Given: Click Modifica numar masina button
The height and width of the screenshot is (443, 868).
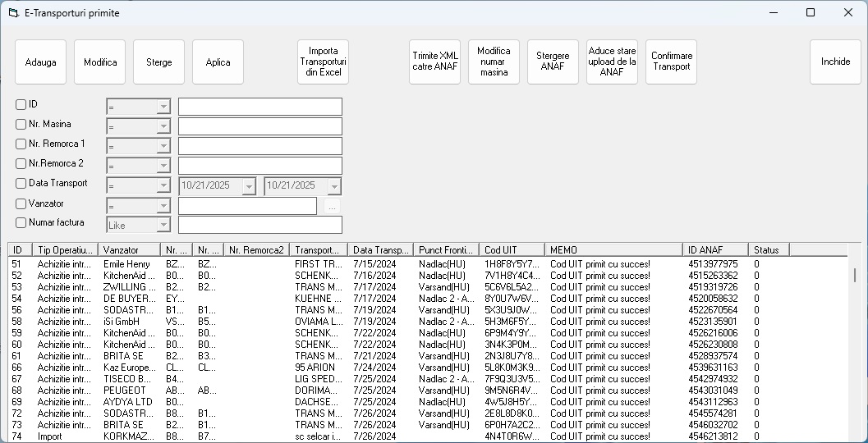Looking at the screenshot, I should [494, 62].
